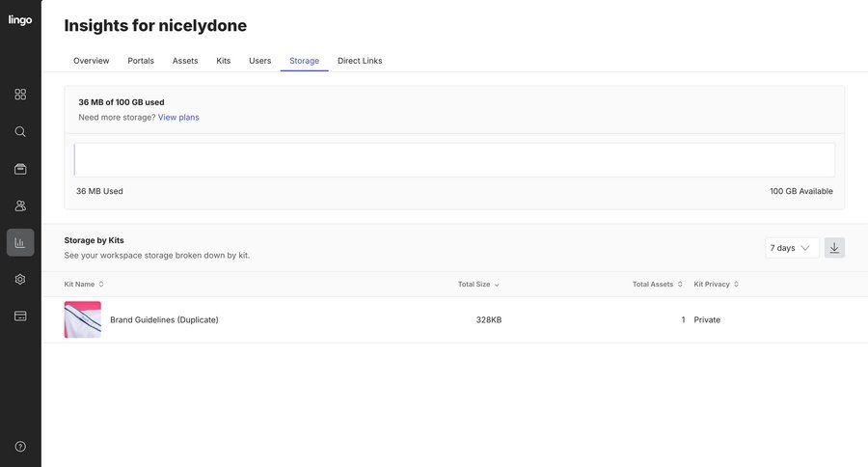Click the Lingo logo in sidebar
Screen dimensions: 868x467
point(20,20)
